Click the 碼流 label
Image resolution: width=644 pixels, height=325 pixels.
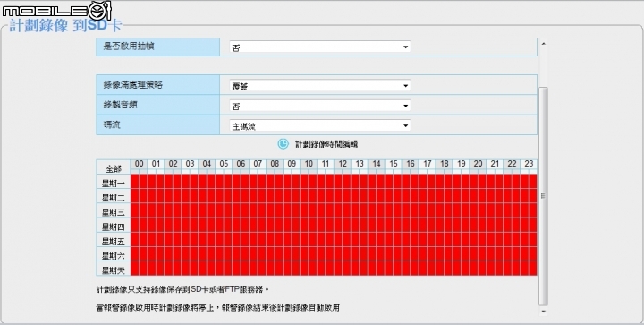[x=112, y=125]
